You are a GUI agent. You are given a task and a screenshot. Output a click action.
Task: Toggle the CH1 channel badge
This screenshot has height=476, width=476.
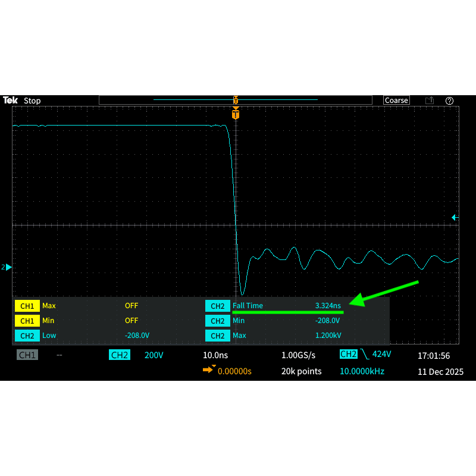pyautogui.click(x=27, y=355)
